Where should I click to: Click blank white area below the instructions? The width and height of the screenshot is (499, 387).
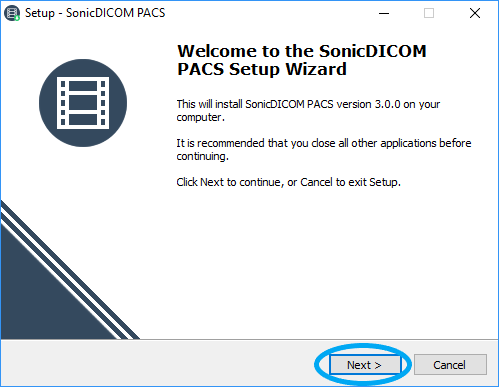(320, 263)
